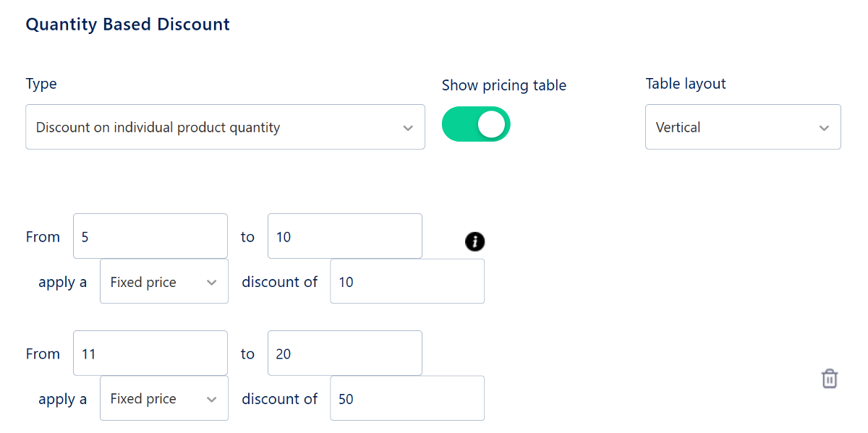Focus the discount field containing 10

click(407, 282)
